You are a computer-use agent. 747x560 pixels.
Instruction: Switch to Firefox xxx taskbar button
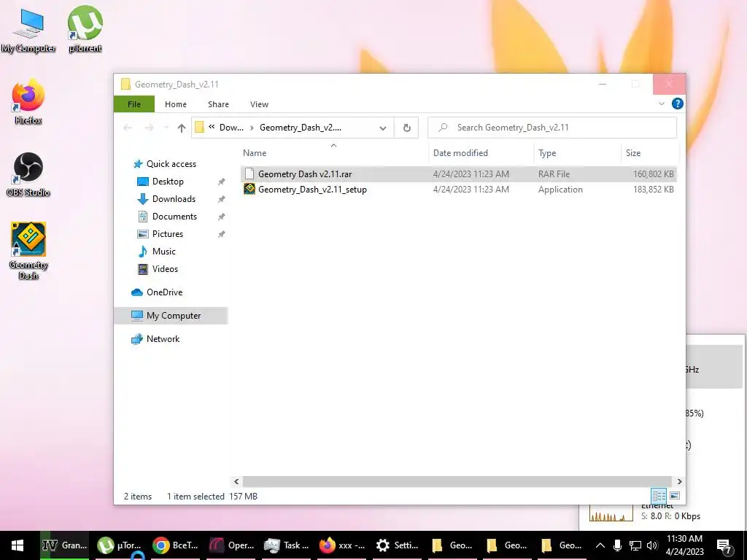tap(342, 545)
